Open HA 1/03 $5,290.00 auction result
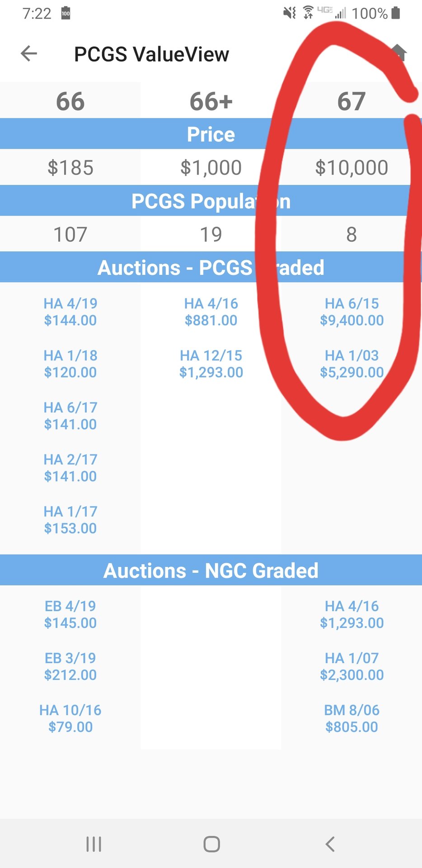The height and width of the screenshot is (868, 422). click(352, 364)
